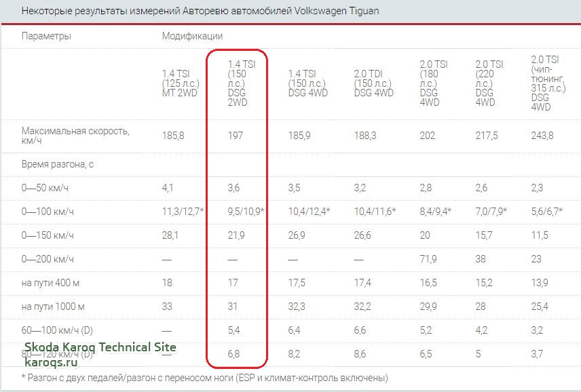Select the '11,3/12,7*' acceleration value

click(x=183, y=212)
